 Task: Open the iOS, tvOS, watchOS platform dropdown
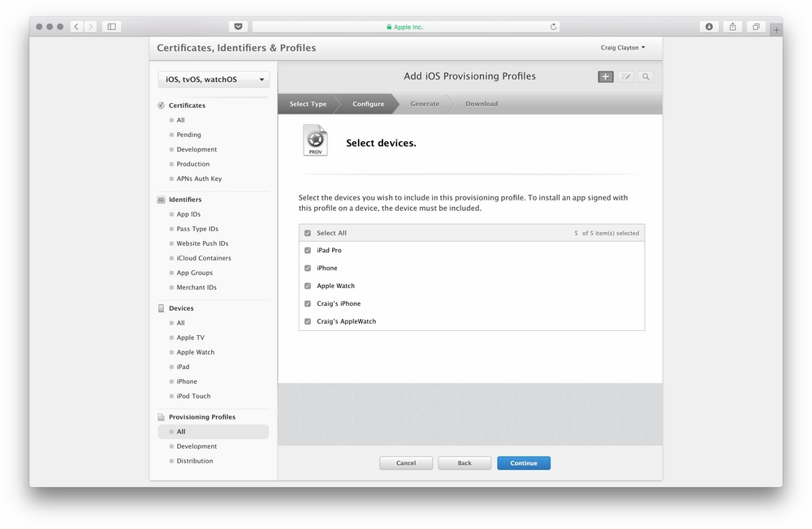214,80
